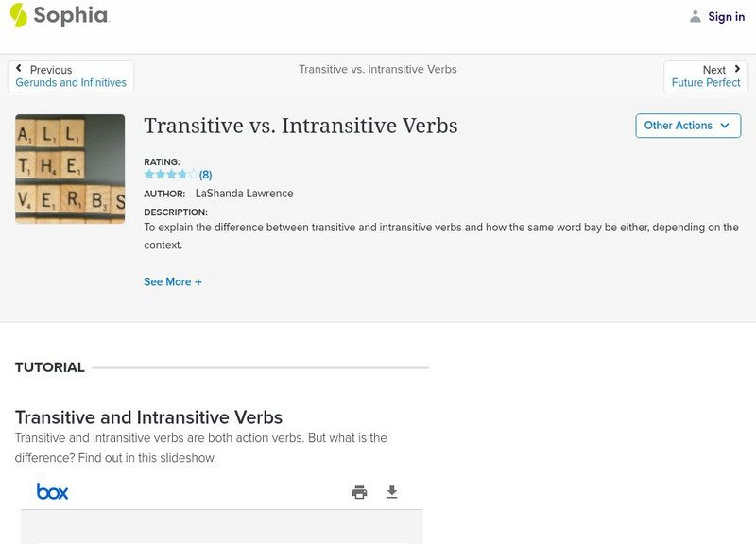
Task: Click the Sophia logo icon
Action: [x=19, y=15]
